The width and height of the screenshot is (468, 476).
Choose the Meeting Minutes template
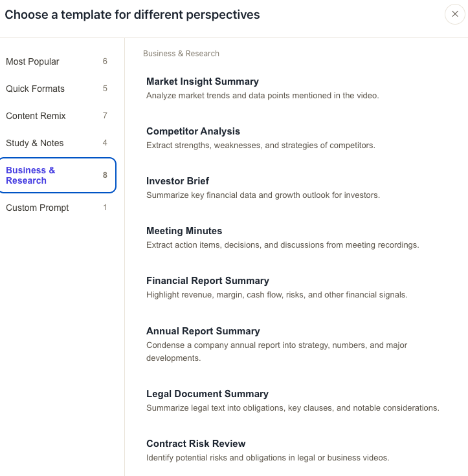click(296, 237)
